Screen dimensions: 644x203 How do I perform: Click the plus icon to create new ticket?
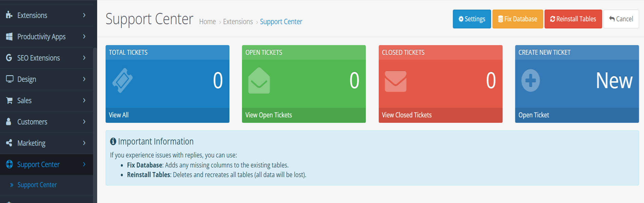pyautogui.click(x=530, y=81)
